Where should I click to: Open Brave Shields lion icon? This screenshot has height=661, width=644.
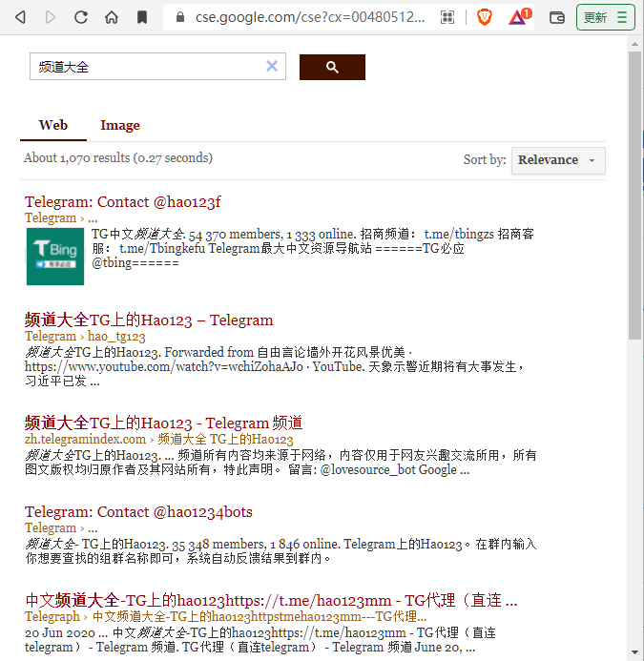point(484,17)
